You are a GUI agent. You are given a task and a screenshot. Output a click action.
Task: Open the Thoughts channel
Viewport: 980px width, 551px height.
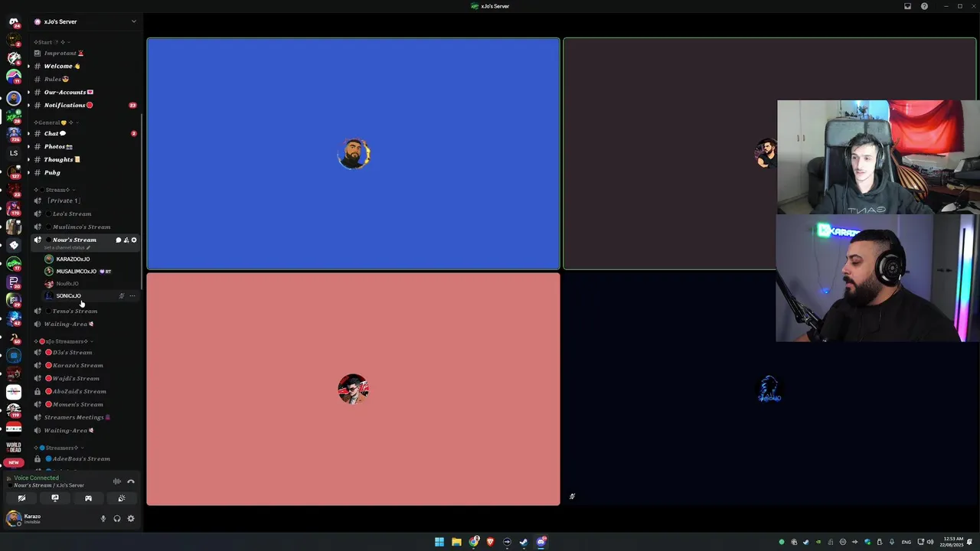[84, 160]
